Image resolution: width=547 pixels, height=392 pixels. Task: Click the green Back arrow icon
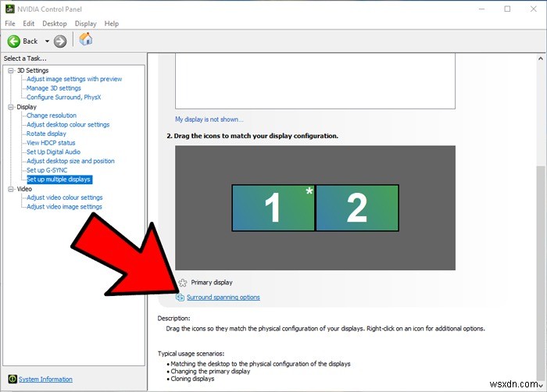point(14,41)
